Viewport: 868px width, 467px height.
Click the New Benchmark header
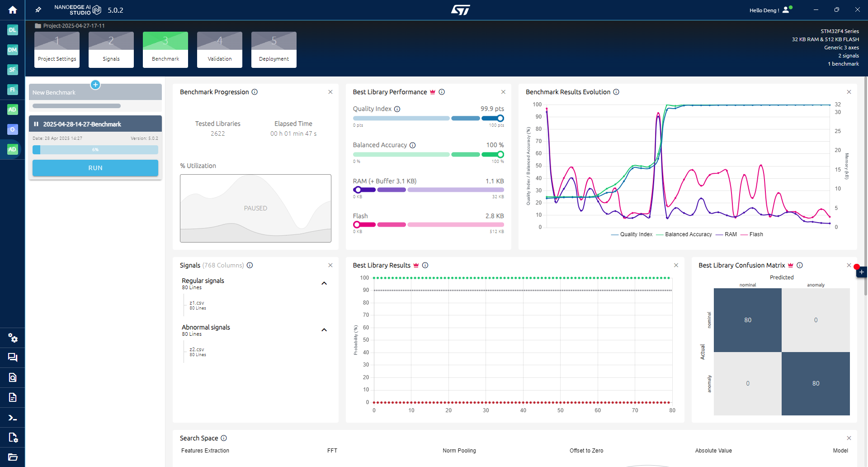click(95, 92)
